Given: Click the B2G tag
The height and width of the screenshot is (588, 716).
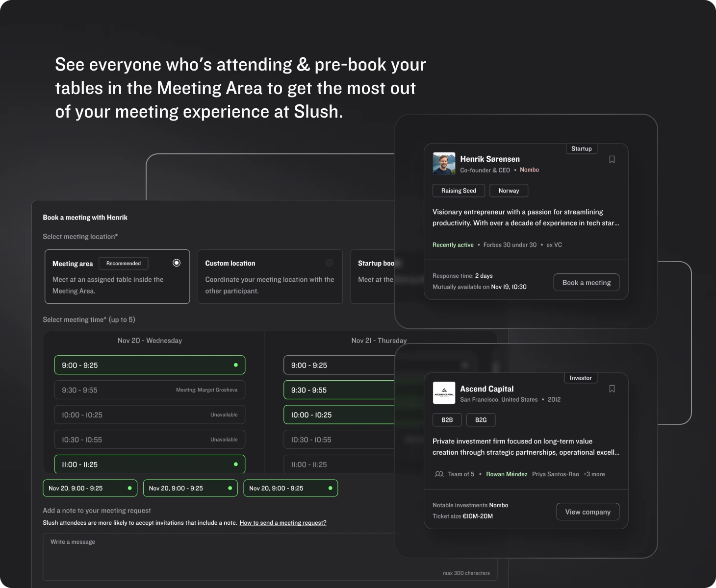Looking at the screenshot, I should 481,420.
